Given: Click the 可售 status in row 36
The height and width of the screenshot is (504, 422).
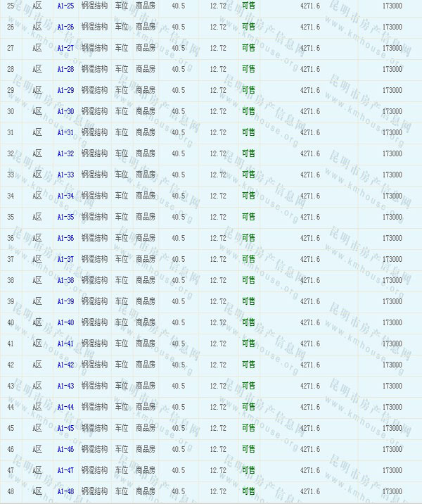Looking at the screenshot, I should click(248, 238).
